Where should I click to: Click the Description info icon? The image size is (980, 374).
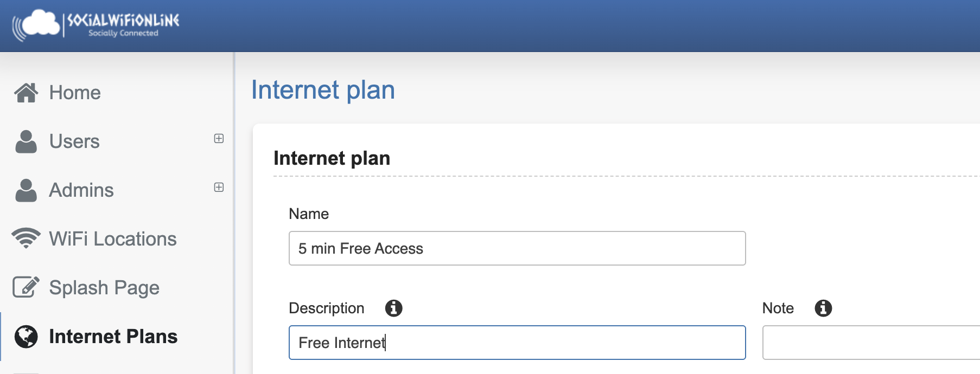coord(393,308)
